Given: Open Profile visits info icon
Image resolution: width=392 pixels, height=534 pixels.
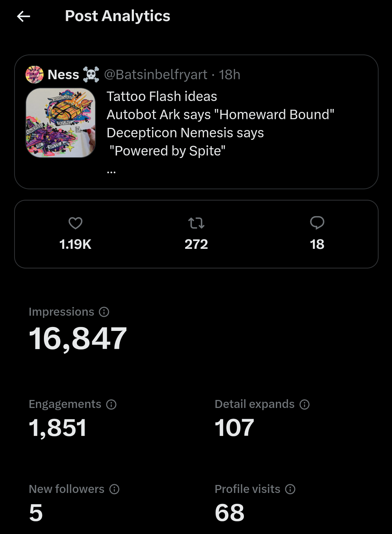Looking at the screenshot, I should 290,489.
